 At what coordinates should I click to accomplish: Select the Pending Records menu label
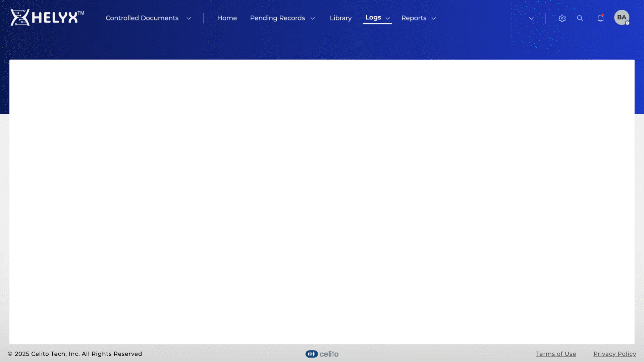(277, 18)
